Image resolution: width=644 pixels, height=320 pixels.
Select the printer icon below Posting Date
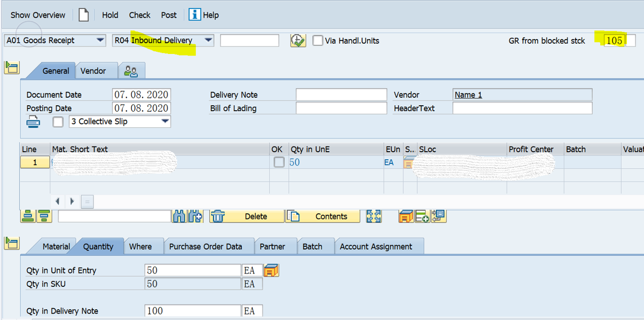click(x=33, y=121)
